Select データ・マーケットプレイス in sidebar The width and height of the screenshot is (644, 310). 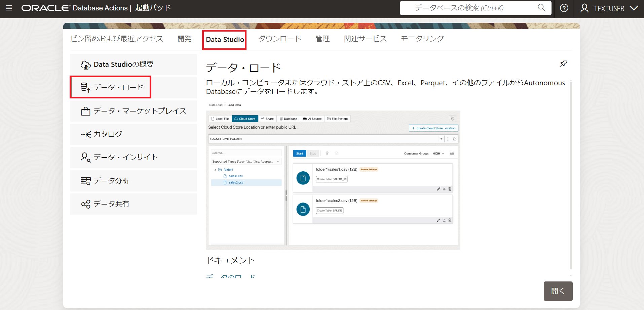click(x=134, y=111)
